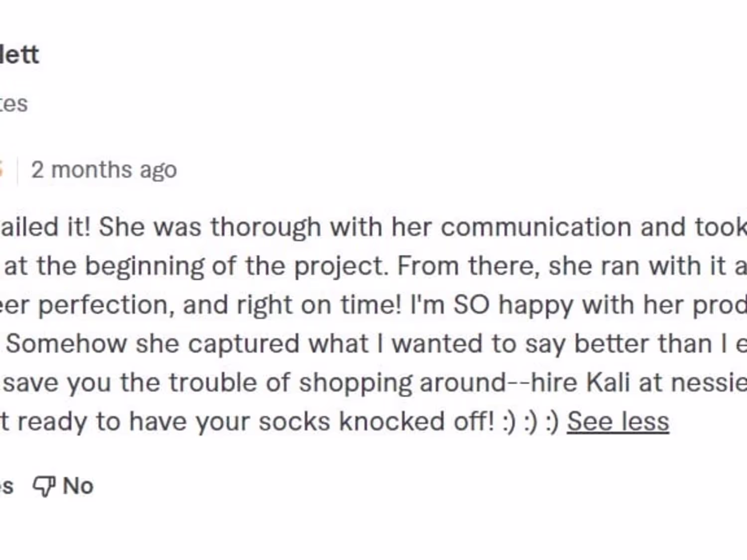
Task: Click the word "communication" in the review
Action: tap(536, 227)
